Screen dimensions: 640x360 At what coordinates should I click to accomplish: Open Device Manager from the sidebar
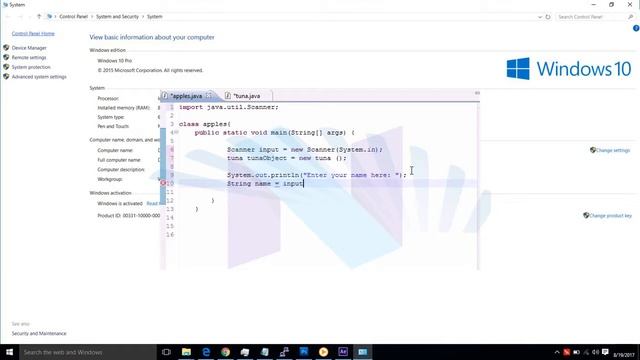29,48
